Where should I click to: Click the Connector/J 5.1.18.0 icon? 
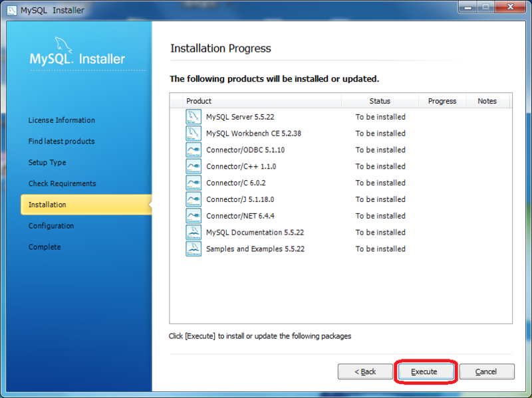coord(194,199)
